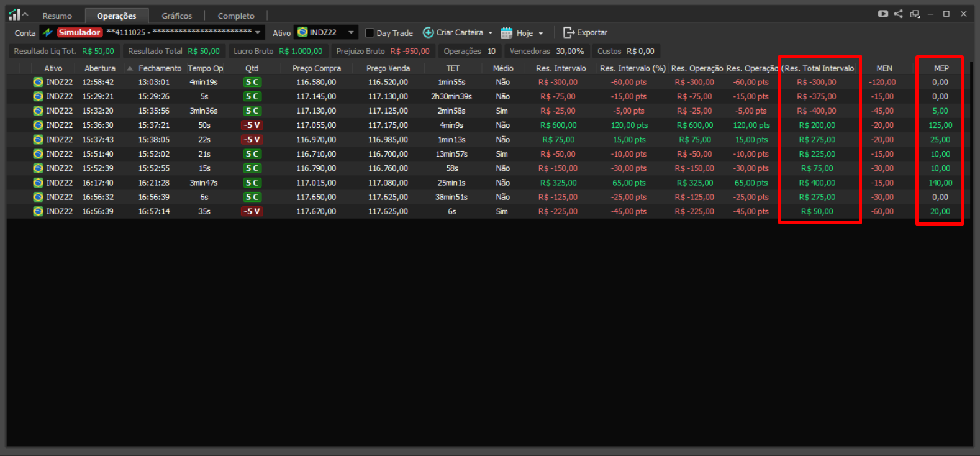
Task: Click the detach window icon
Action: [x=915, y=14]
